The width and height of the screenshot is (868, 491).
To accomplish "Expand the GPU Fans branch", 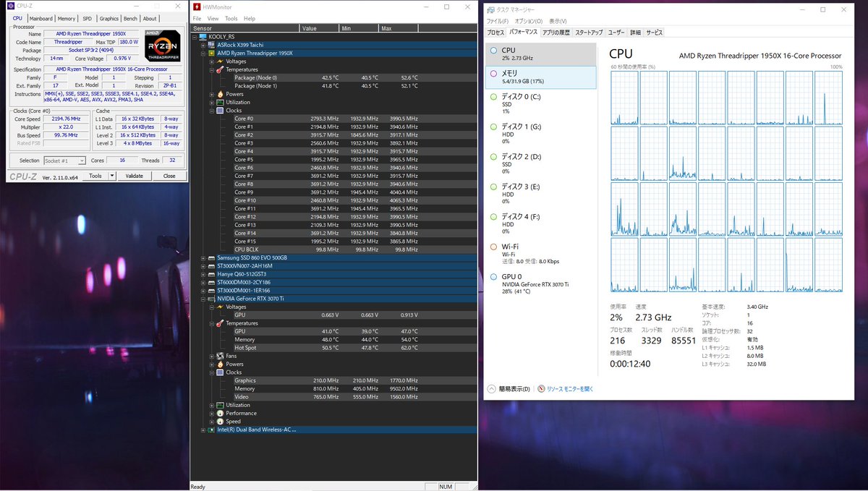I will (x=212, y=356).
